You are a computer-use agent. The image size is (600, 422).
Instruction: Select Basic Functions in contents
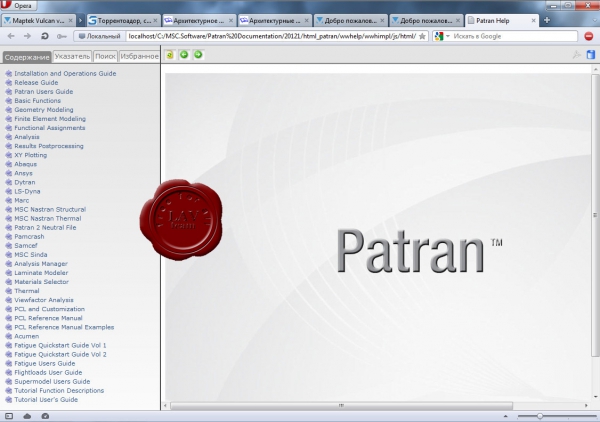(38, 101)
